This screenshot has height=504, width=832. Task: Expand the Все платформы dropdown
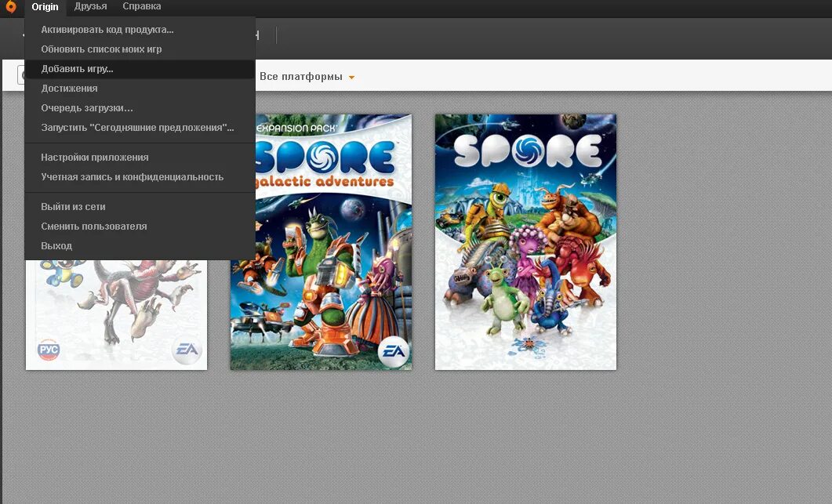(x=307, y=77)
